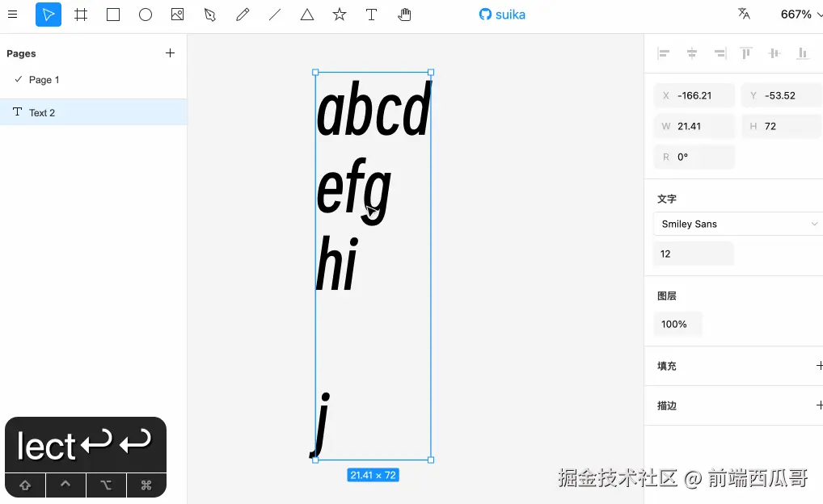Select the Frame tool
The height and width of the screenshot is (504, 823).
[x=81, y=15]
